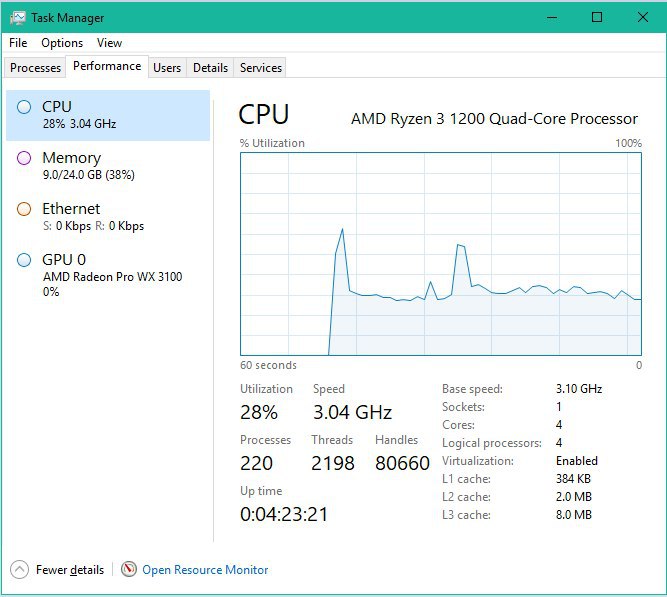Click the Virtualization Enabled value
The height and width of the screenshot is (597, 667).
[x=577, y=461]
